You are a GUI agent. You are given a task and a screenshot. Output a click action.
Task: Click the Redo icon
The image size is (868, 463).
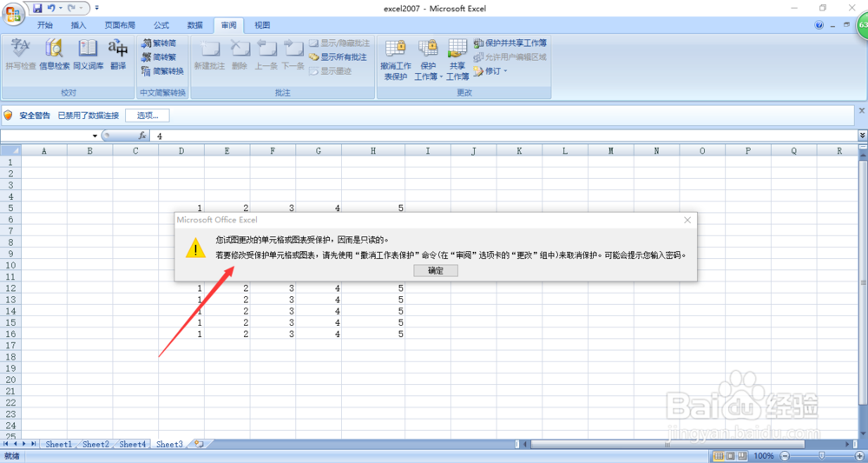[71, 9]
